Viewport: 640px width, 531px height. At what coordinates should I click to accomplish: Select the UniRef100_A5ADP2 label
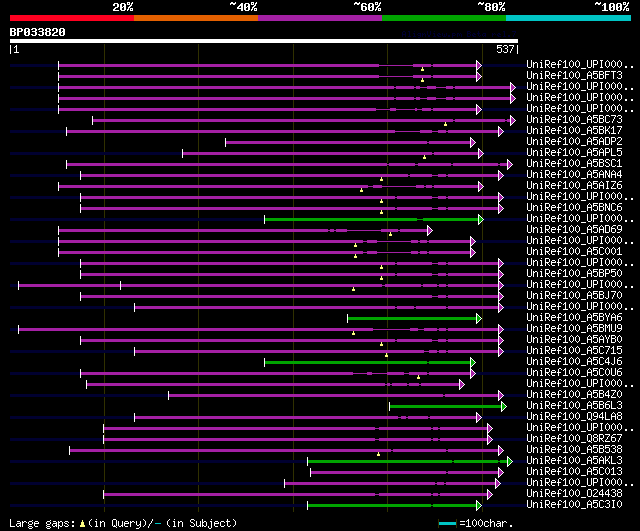574,142
